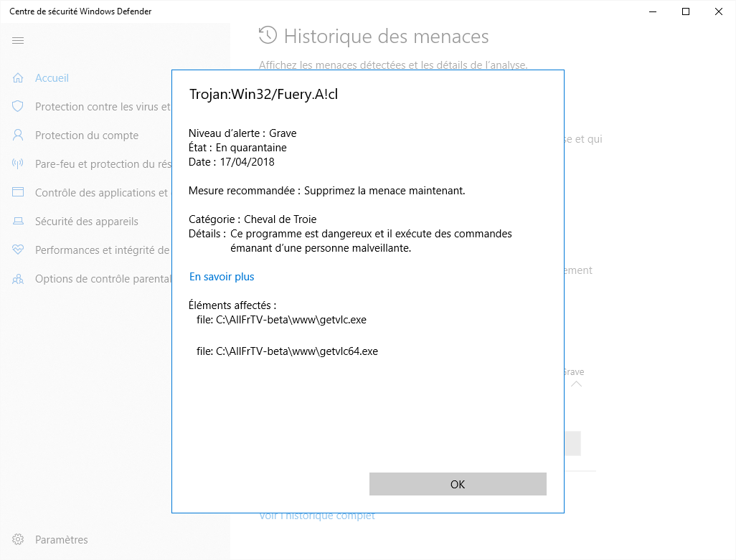This screenshot has width=736, height=560.
Task: Click the account protection person icon
Action: [x=18, y=135]
